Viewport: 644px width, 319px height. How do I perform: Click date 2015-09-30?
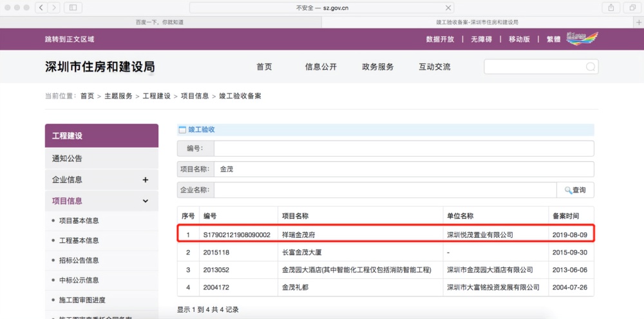(569, 253)
